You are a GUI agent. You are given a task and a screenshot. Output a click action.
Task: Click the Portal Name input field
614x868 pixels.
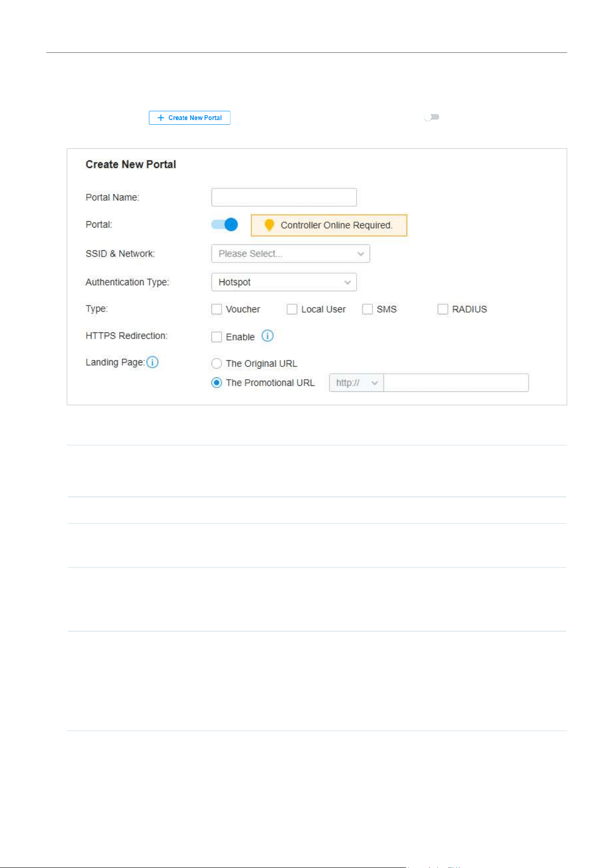click(284, 197)
